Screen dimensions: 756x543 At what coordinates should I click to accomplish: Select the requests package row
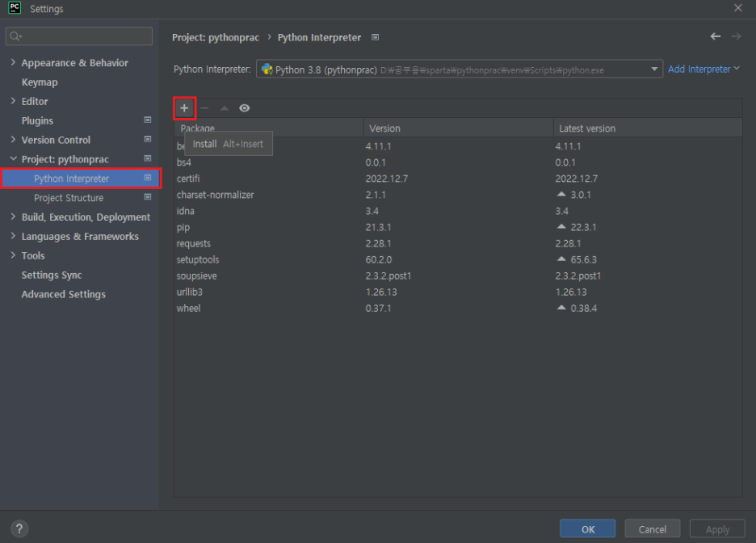click(458, 243)
